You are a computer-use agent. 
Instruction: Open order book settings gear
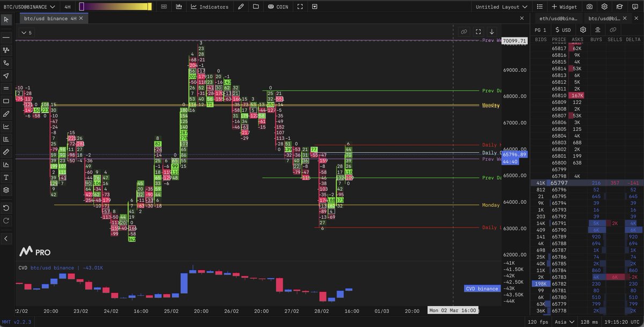coord(583,30)
